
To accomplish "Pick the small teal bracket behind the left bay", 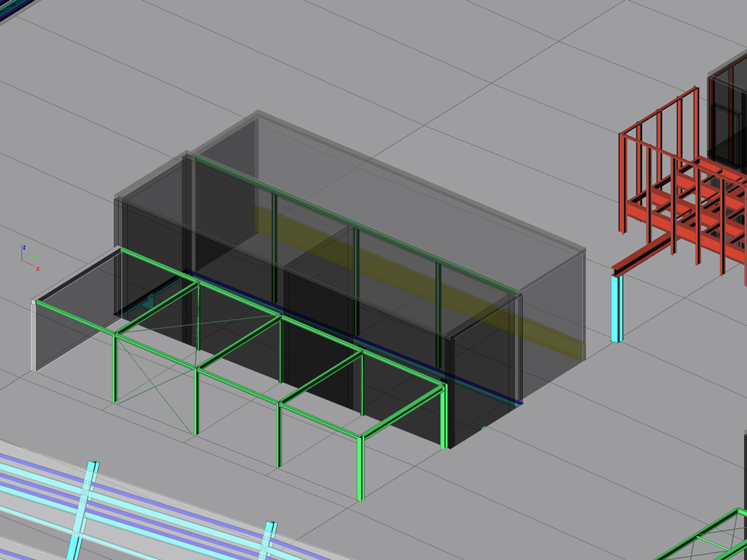I will coord(149,302).
